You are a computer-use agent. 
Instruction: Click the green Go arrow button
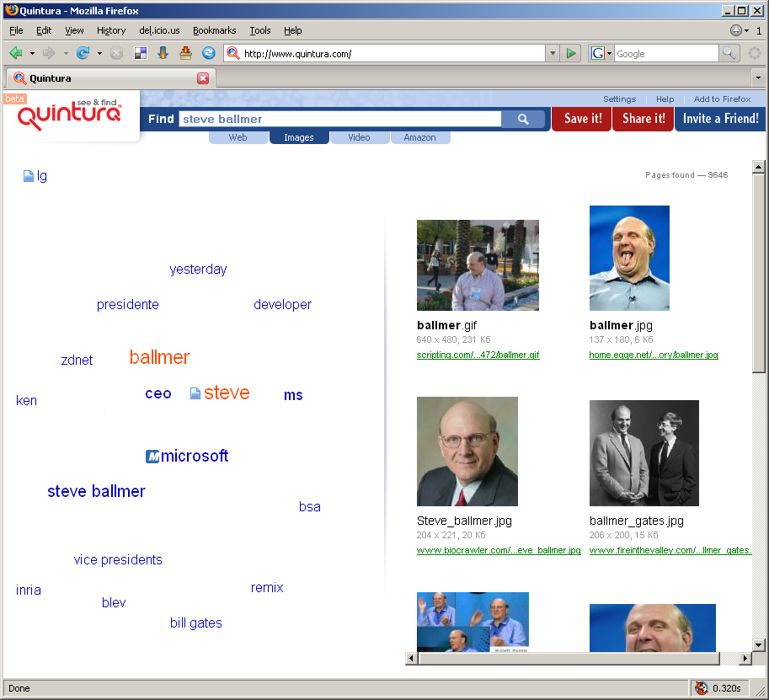click(571, 53)
